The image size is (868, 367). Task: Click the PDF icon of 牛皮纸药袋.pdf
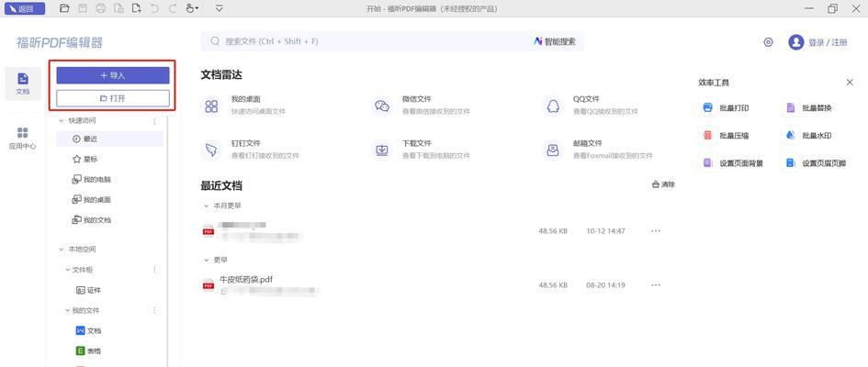point(209,285)
